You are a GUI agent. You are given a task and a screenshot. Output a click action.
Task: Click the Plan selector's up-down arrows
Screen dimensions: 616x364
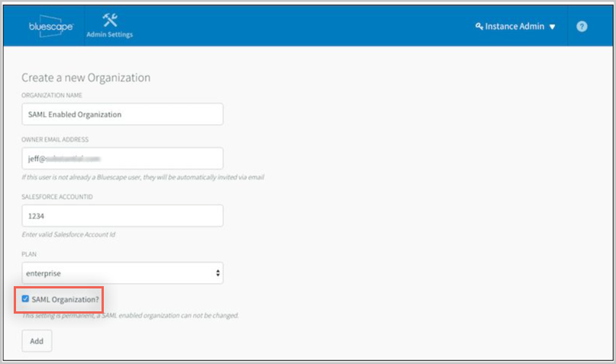point(218,272)
